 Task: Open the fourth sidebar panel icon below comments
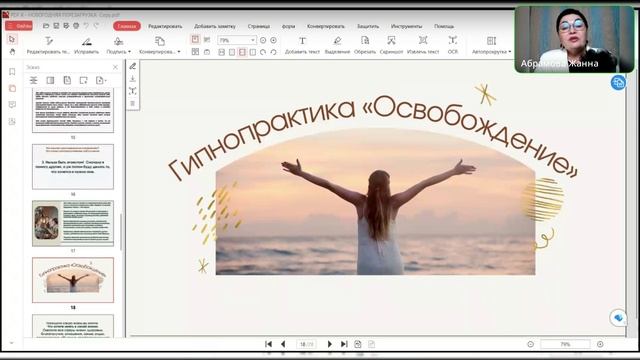coord(12,122)
